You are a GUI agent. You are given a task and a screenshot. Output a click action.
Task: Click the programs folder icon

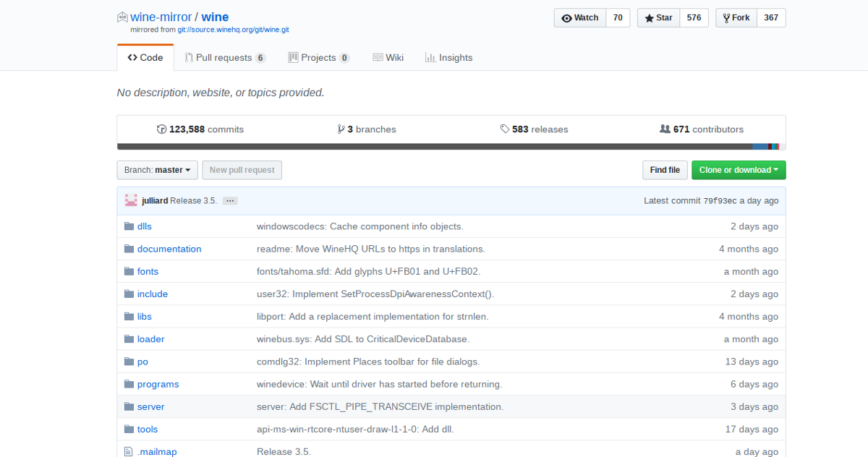tap(129, 384)
